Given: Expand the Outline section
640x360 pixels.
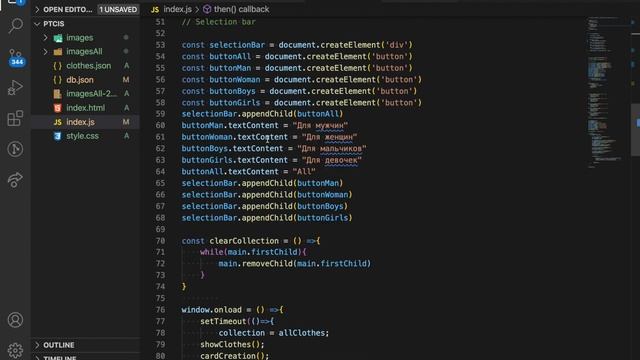Looking at the screenshot, I should 37,345.
